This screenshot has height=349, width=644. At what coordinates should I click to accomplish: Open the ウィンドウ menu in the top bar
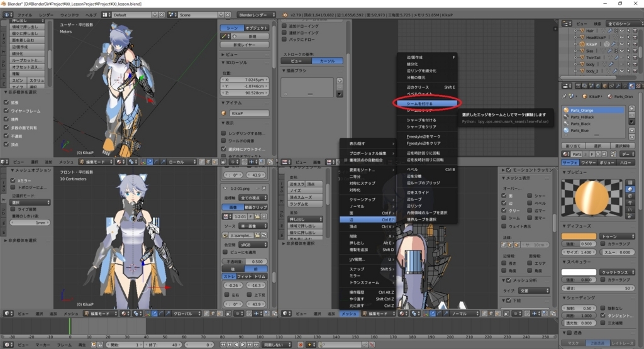click(x=69, y=15)
